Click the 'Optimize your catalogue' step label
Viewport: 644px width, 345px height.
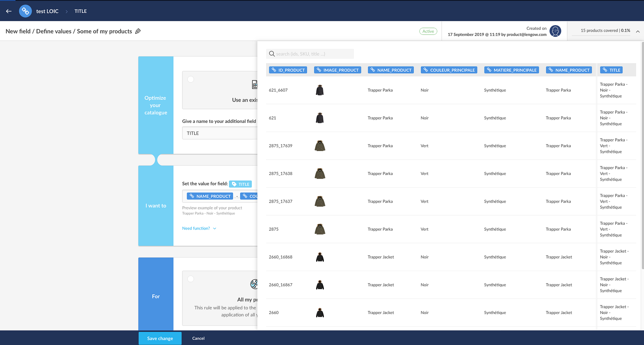[156, 105]
